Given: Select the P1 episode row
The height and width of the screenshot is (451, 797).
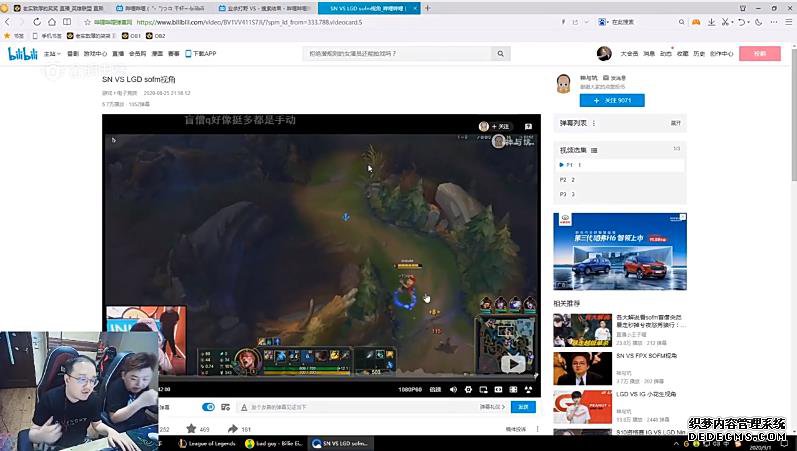Looking at the screenshot, I should pyautogui.click(x=620, y=165).
